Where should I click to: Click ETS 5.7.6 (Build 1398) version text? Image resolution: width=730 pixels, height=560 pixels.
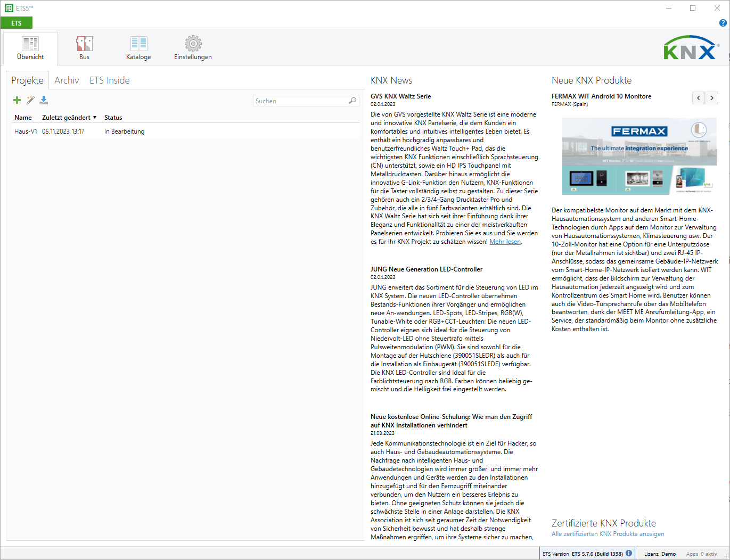[597, 554]
